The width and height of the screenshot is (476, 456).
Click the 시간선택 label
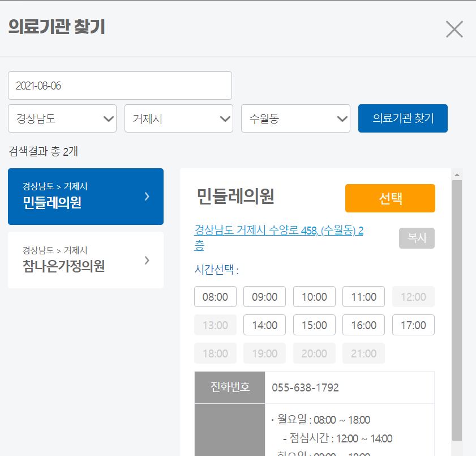click(x=216, y=270)
